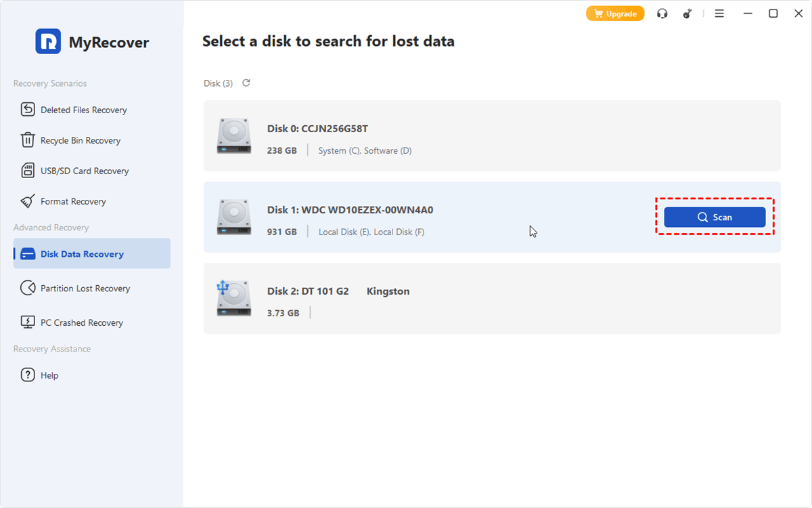Click the Format Recovery broom icon
The height and width of the screenshot is (508, 812).
28,201
